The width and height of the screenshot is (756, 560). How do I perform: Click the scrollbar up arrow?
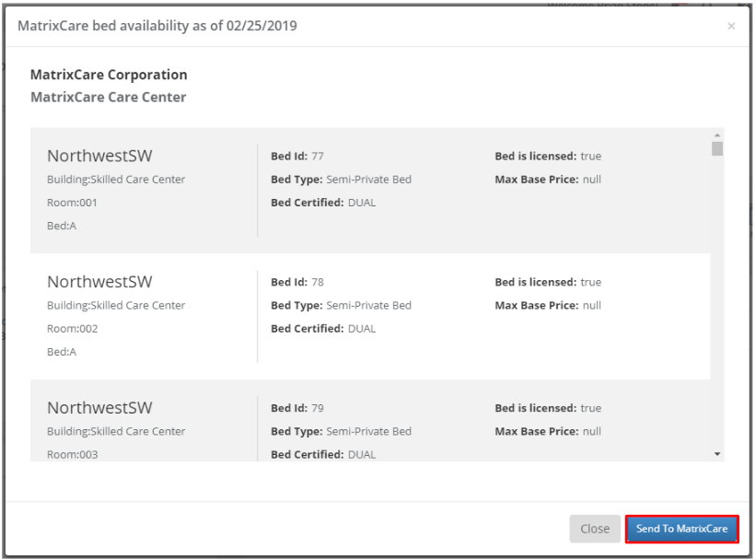coord(717,135)
